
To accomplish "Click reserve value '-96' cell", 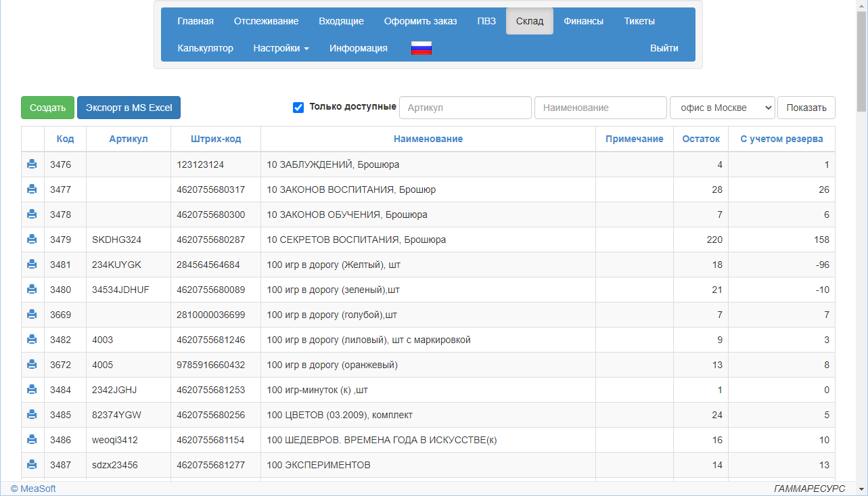I will click(781, 265).
